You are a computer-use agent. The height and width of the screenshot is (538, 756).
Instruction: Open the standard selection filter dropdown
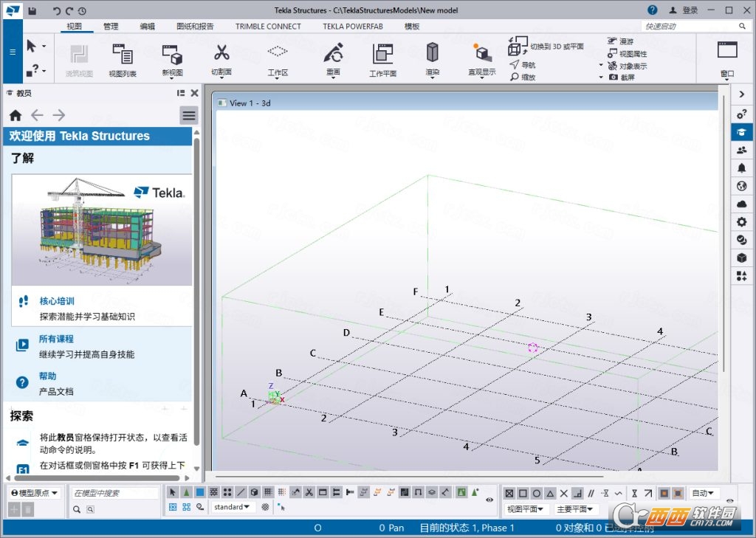coord(232,507)
